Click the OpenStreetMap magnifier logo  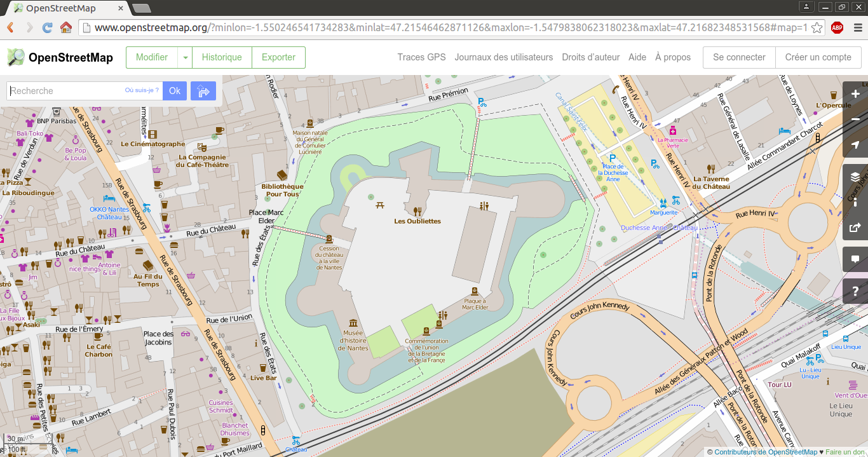tap(16, 57)
